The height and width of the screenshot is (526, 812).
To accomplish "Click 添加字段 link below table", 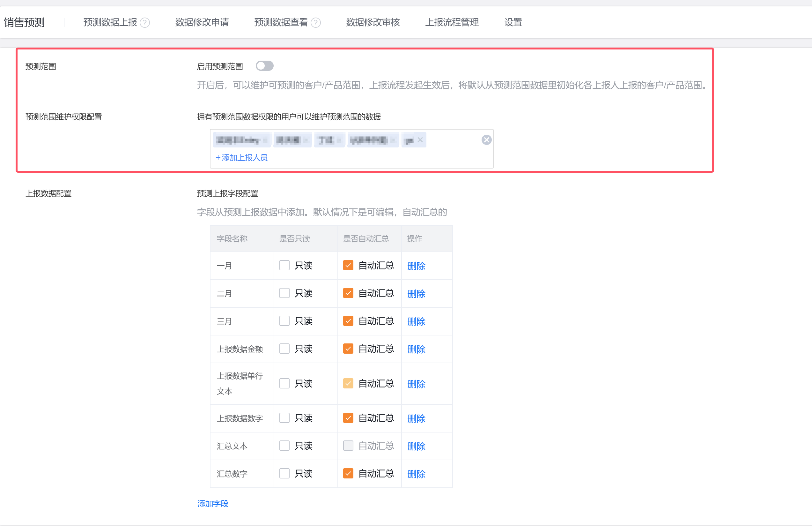I will click(212, 503).
